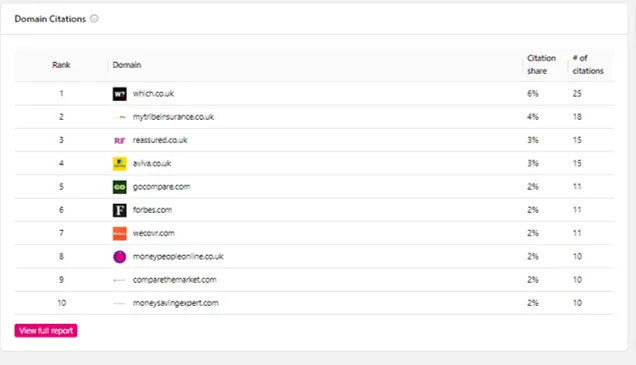Click the Domain Citations panel title
Viewport: 636px width, 365px height.
point(50,19)
